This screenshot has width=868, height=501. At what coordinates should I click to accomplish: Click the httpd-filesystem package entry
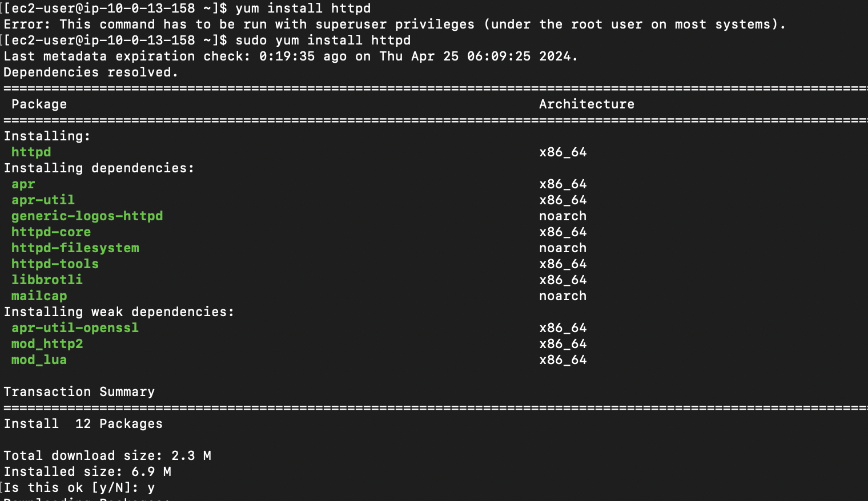click(x=75, y=248)
